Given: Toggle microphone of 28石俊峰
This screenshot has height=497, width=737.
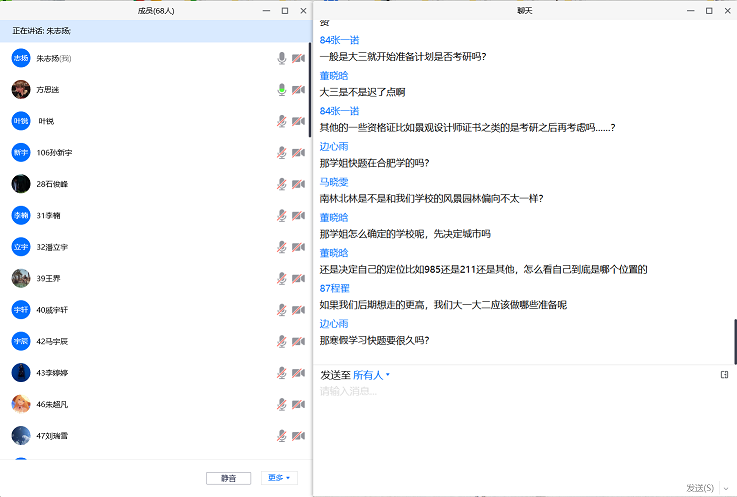Looking at the screenshot, I should pos(282,184).
